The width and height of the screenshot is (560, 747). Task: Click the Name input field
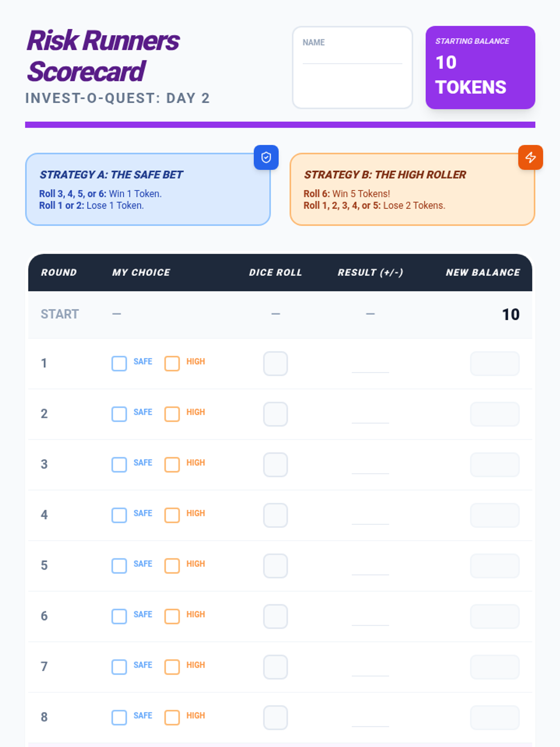point(352,56)
